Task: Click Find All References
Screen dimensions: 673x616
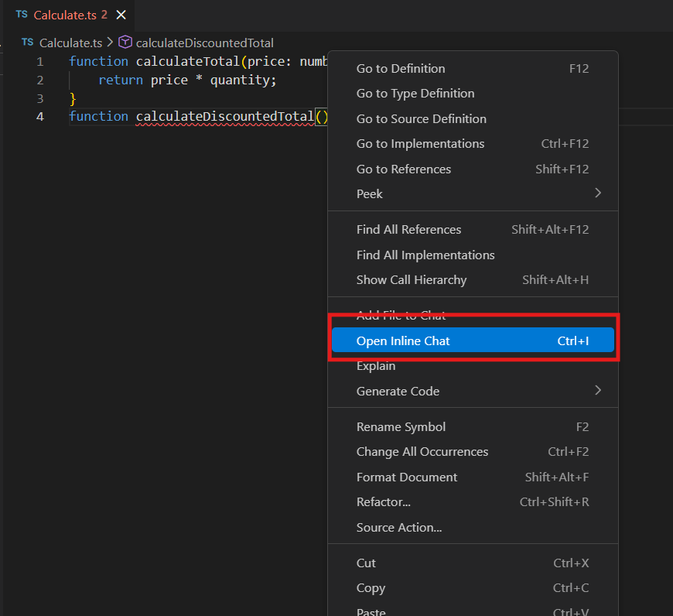Action: pos(408,230)
